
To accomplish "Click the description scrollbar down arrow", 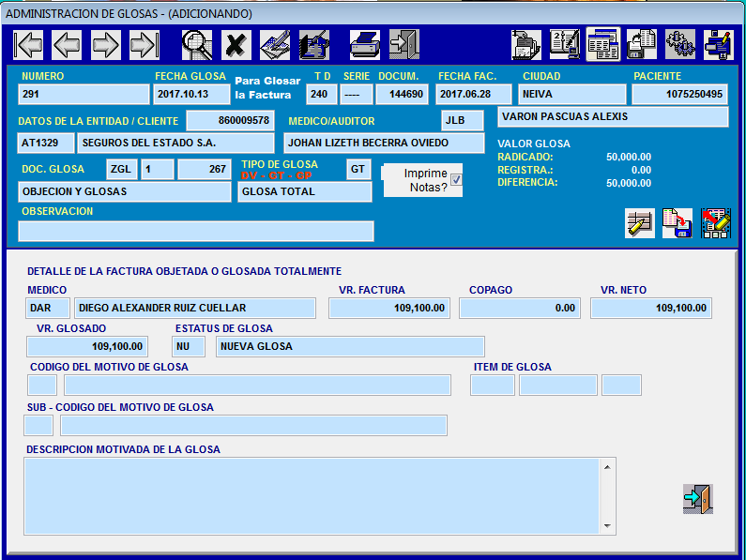I will click(x=607, y=525).
